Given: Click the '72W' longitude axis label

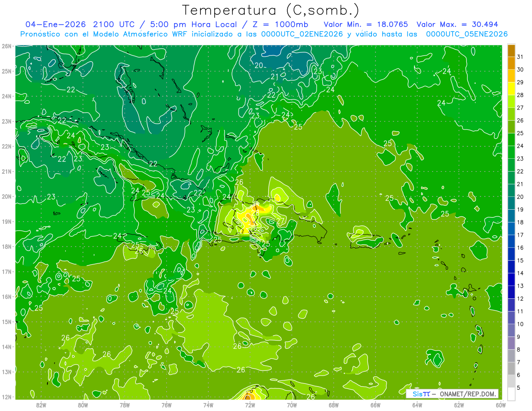Looking at the screenshot, I should 250,404.
